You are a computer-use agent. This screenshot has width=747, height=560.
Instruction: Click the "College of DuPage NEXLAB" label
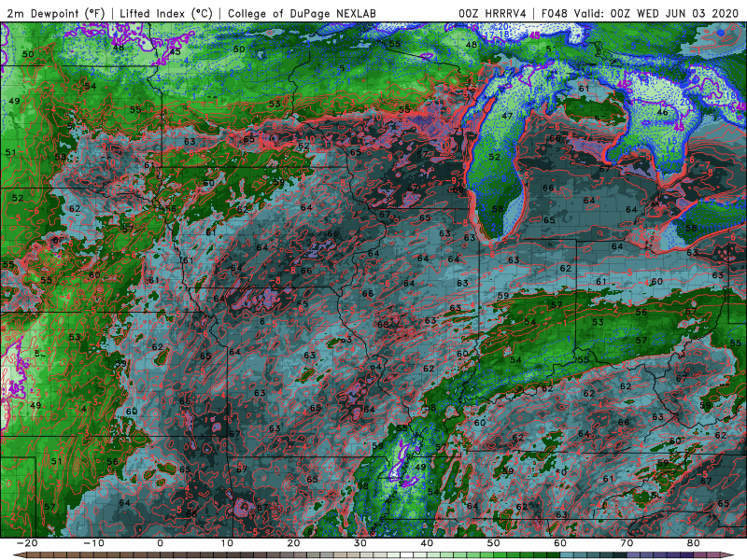[x=302, y=13]
